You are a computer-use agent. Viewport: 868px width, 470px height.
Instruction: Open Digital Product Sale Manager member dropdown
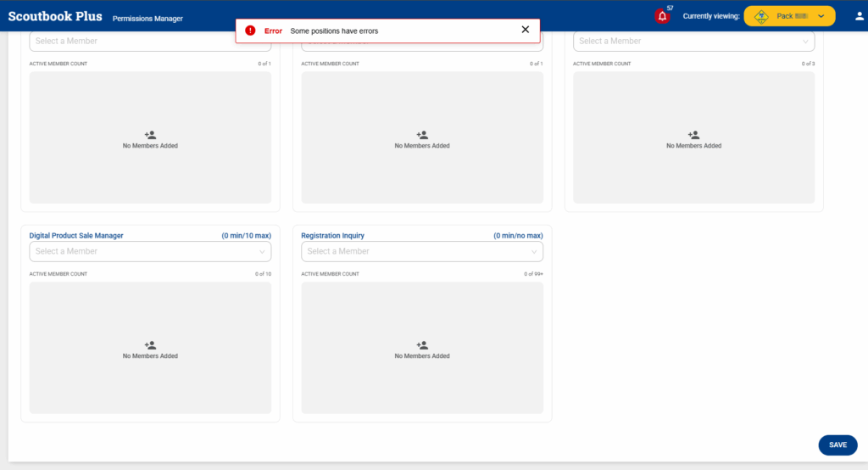(x=150, y=251)
